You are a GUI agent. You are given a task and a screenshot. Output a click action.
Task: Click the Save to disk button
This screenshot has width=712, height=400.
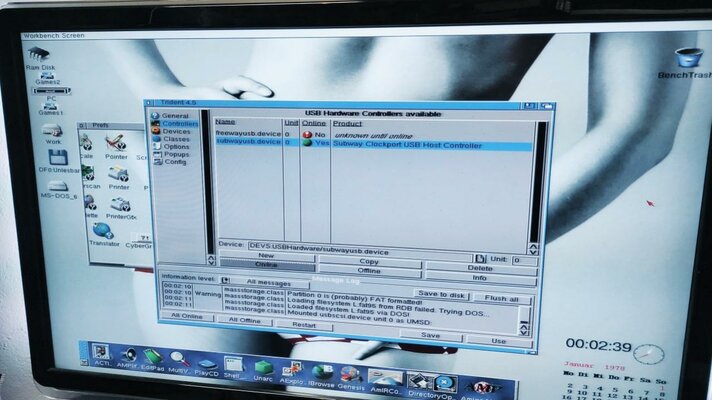pyautogui.click(x=440, y=293)
